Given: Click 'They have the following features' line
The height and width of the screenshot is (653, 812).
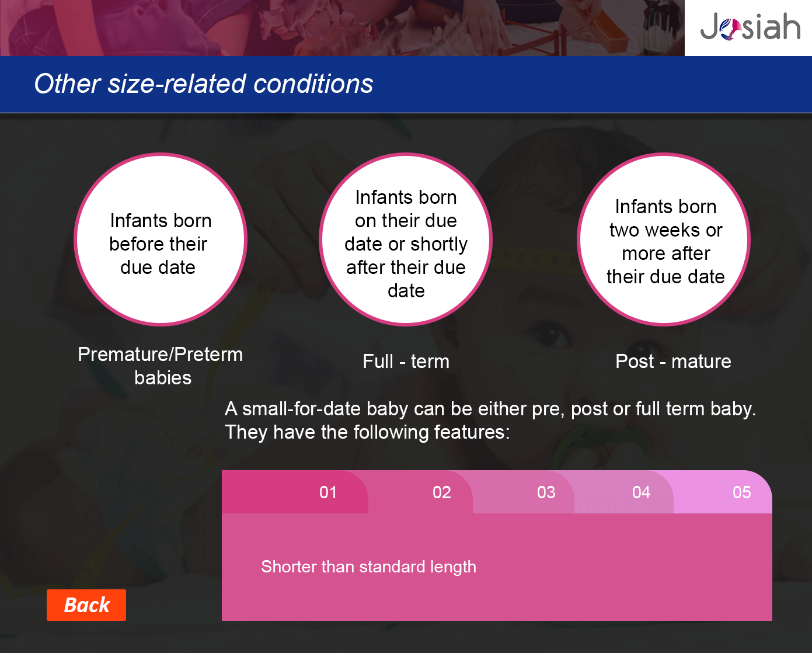Looking at the screenshot, I should click(367, 432).
